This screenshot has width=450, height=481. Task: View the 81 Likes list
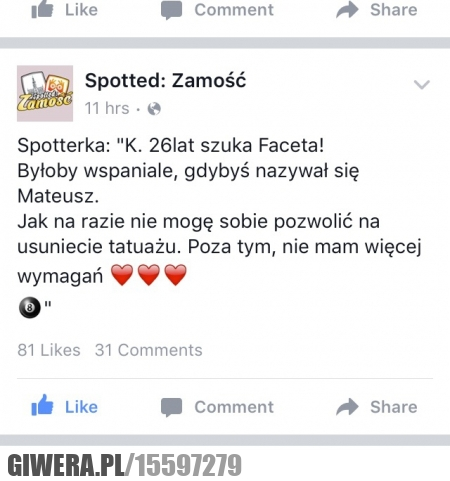pos(49,350)
